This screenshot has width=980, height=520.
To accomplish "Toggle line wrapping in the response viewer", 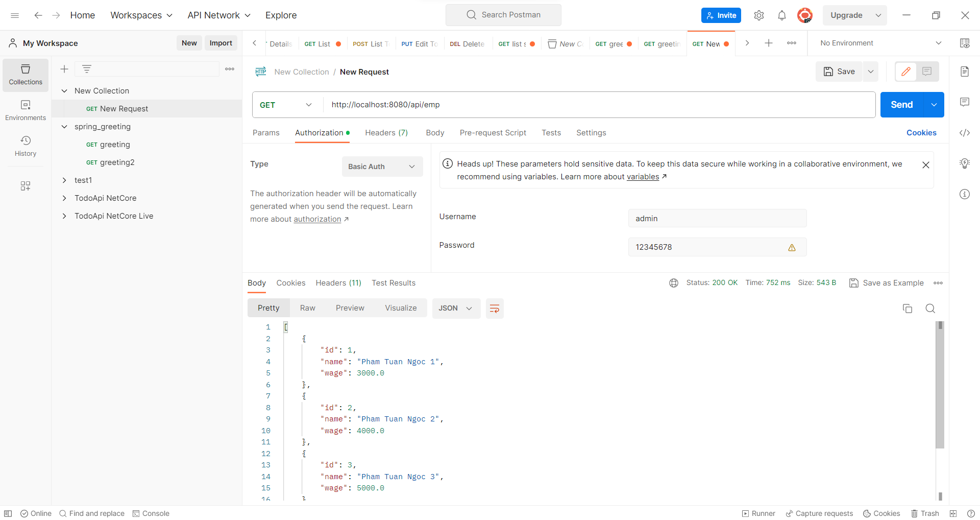I will 494,308.
